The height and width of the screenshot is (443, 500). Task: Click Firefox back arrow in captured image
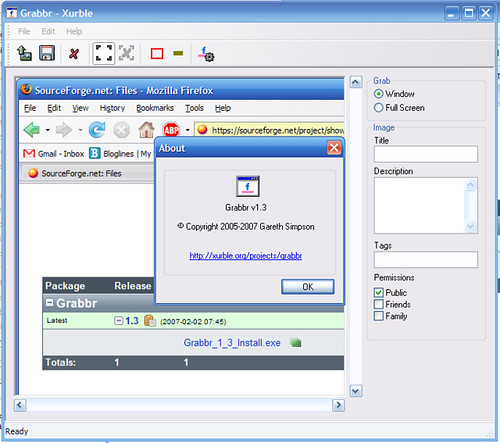[x=32, y=129]
